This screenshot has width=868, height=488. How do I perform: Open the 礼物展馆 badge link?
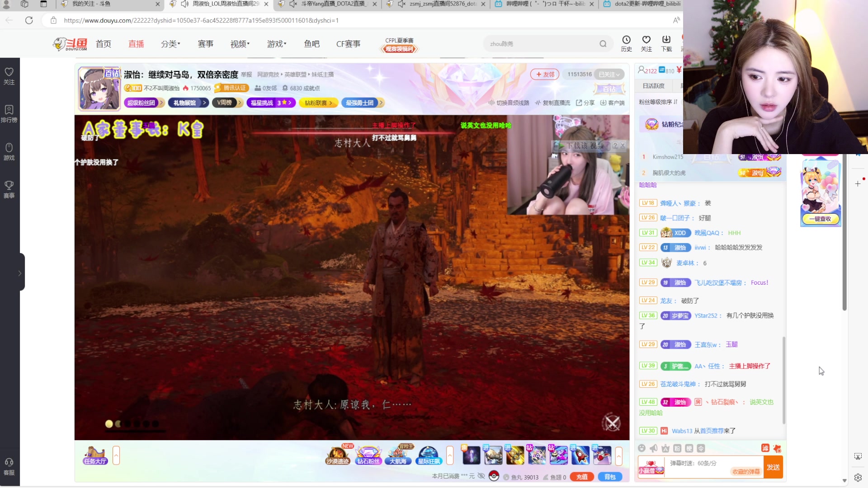point(188,103)
